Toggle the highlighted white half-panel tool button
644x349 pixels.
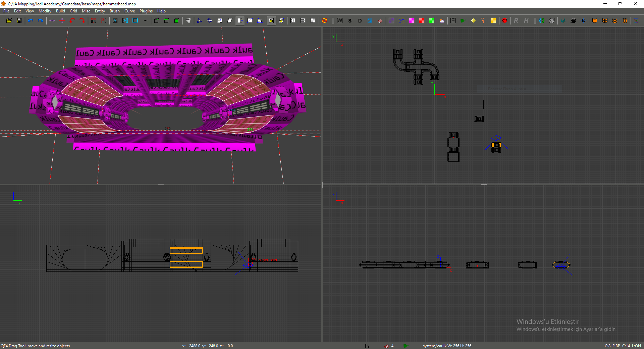(240, 20)
